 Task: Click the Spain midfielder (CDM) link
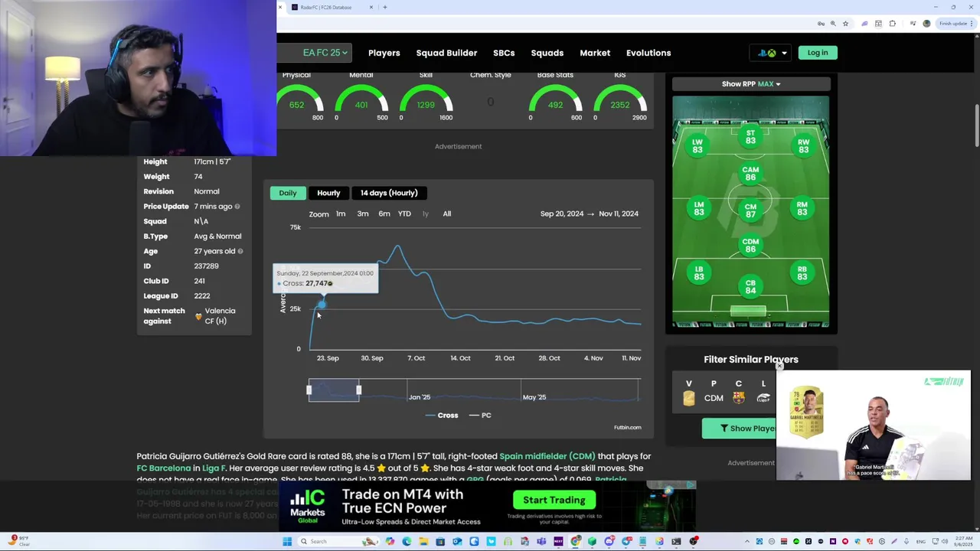point(547,456)
